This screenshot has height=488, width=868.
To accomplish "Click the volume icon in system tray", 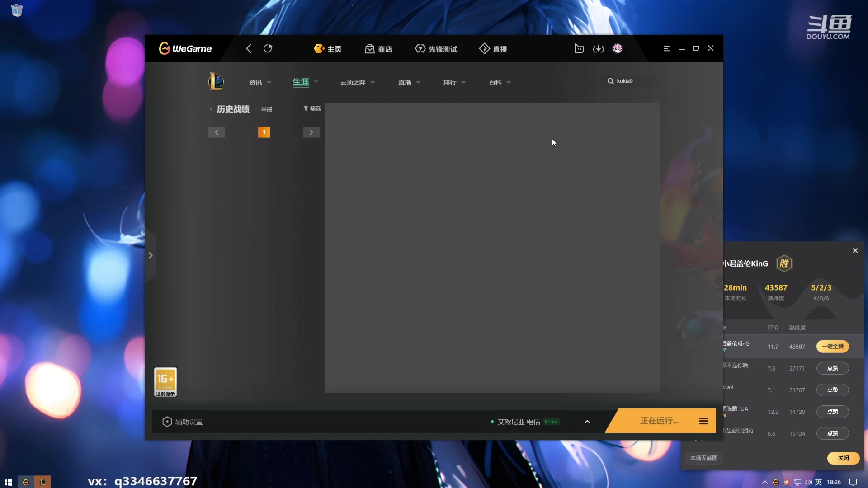I will [x=808, y=482].
